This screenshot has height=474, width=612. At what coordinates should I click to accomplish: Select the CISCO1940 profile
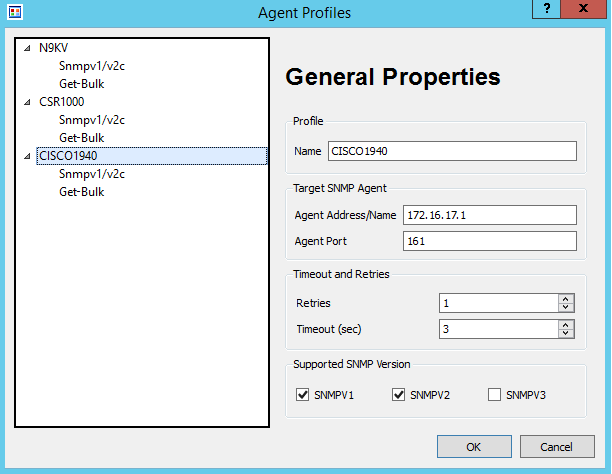tap(152, 156)
